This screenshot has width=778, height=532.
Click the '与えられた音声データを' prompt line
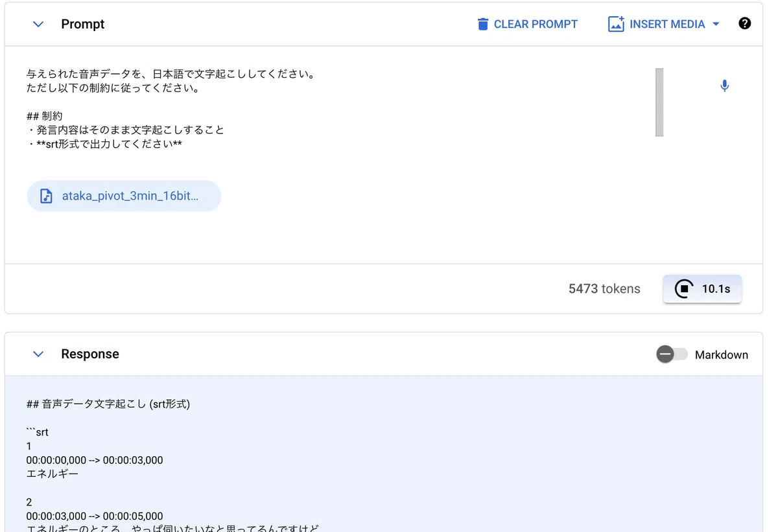click(x=172, y=74)
